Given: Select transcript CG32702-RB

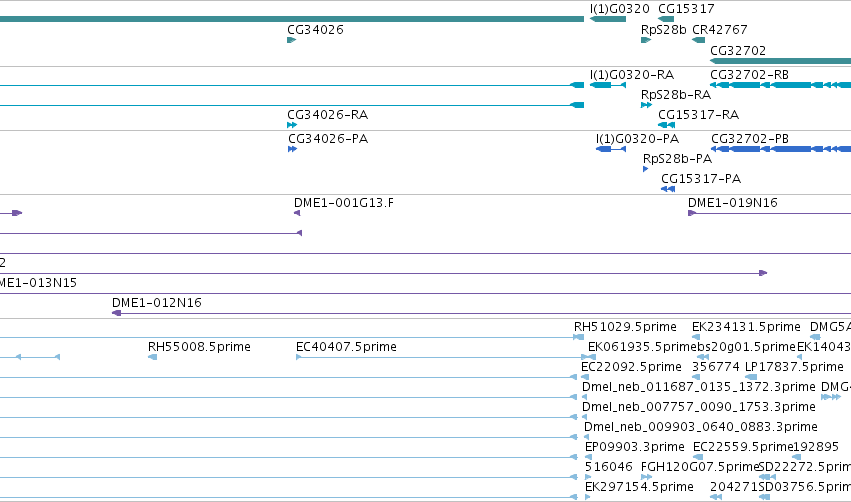Looking at the screenshot, I should [x=750, y=74].
